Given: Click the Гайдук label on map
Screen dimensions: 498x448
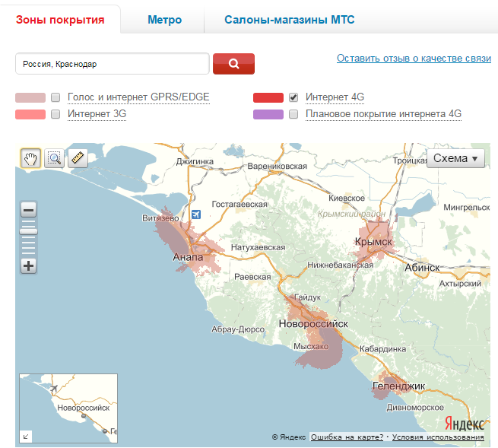Looking at the screenshot, I should coord(307,297).
